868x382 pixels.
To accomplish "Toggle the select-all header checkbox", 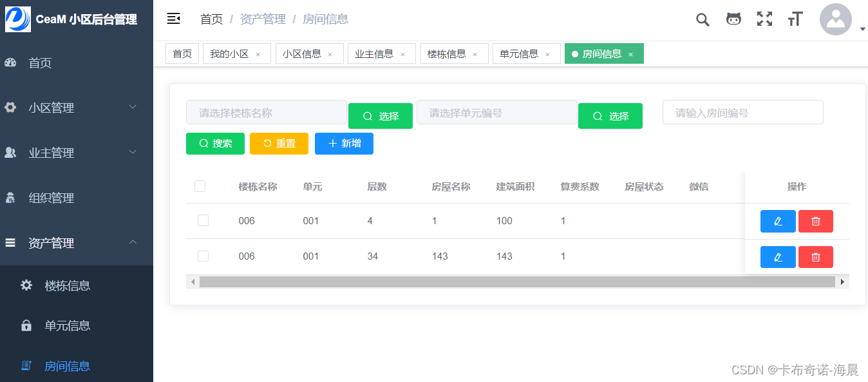I will (x=200, y=186).
